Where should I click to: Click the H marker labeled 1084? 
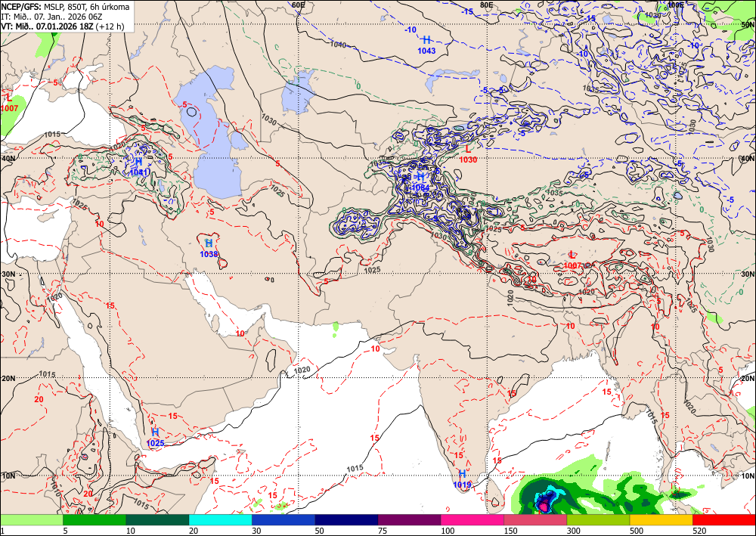420,177
